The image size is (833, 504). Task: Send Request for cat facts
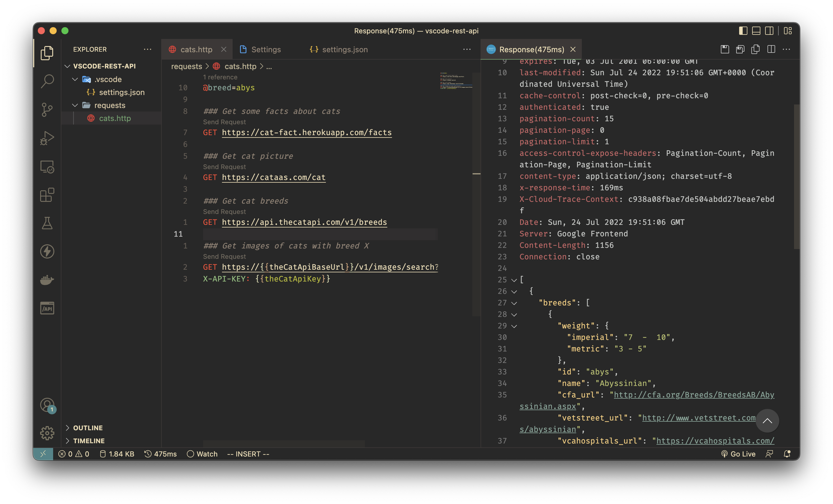[224, 122]
